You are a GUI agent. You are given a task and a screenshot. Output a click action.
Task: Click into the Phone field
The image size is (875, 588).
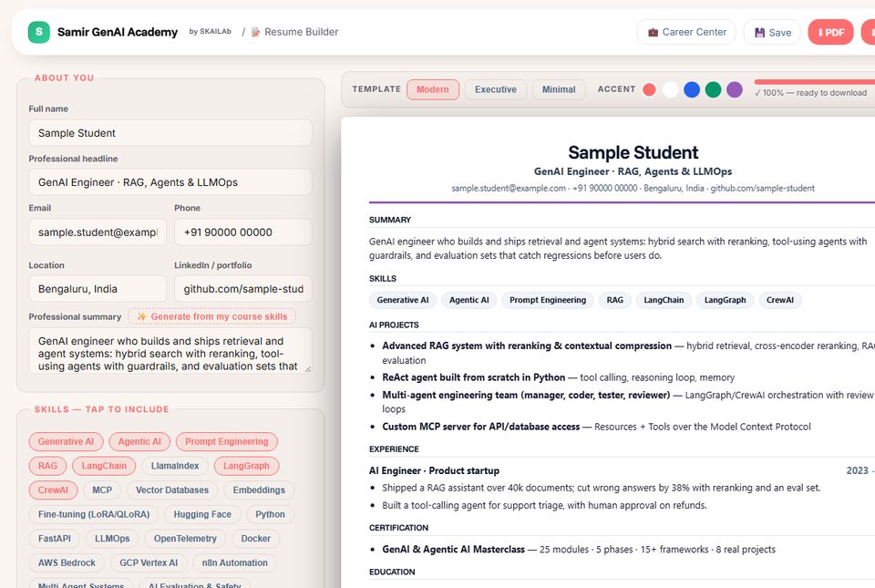[242, 232]
